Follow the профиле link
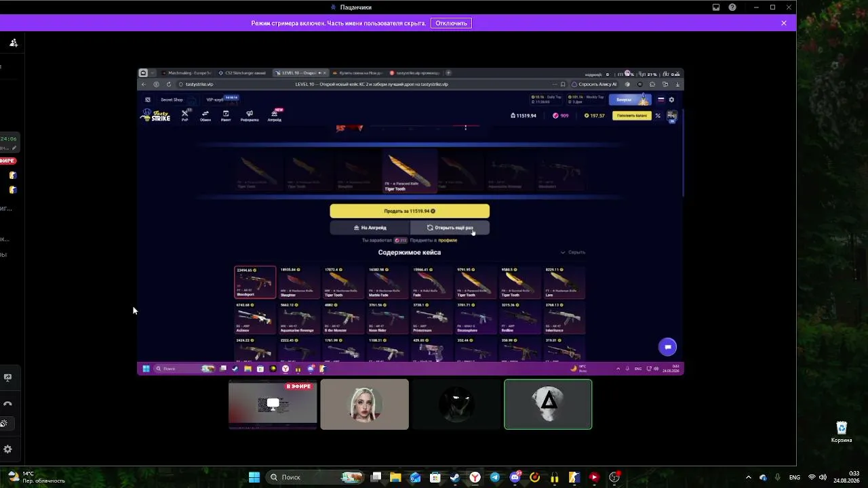Screen dimensions: 868x488 coord(448,241)
